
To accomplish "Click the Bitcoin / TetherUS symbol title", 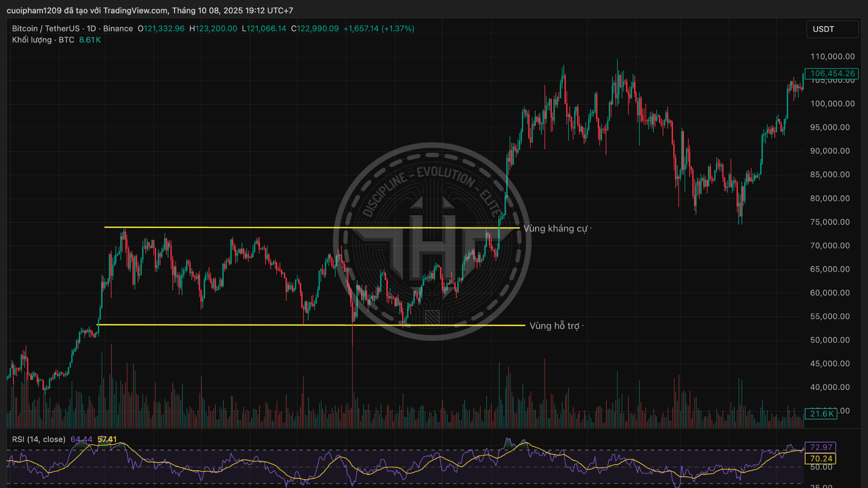I will (x=46, y=29).
